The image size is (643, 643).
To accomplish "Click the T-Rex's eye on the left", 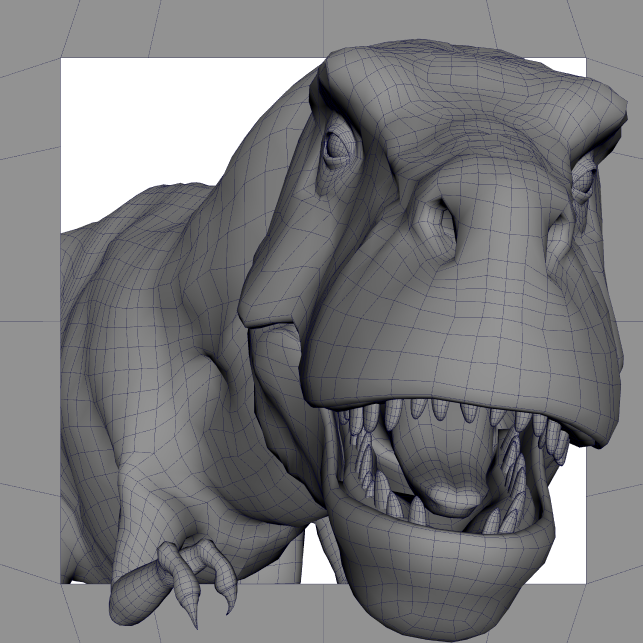I will (x=333, y=147).
